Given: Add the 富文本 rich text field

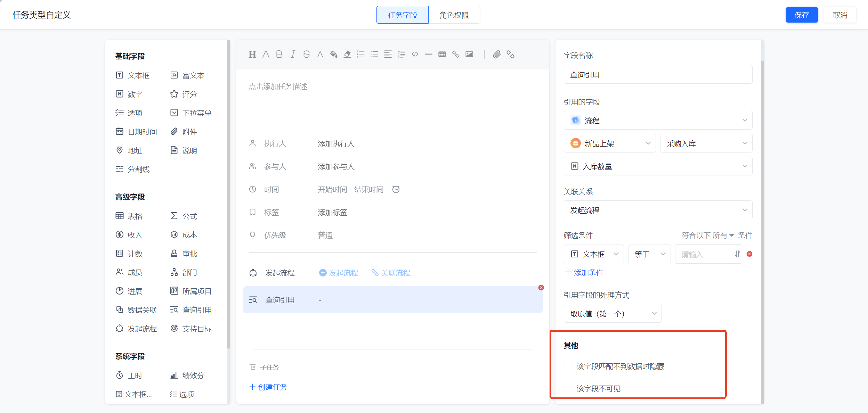Looking at the screenshot, I should click(187, 75).
